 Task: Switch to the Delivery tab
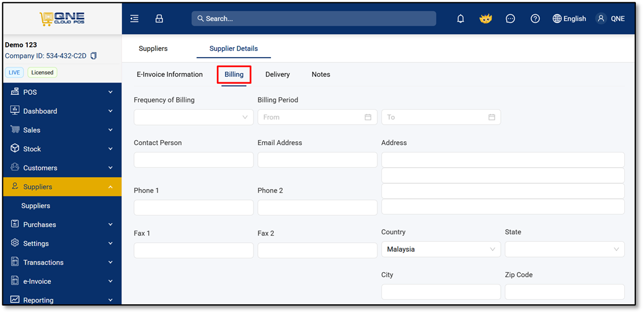point(278,75)
